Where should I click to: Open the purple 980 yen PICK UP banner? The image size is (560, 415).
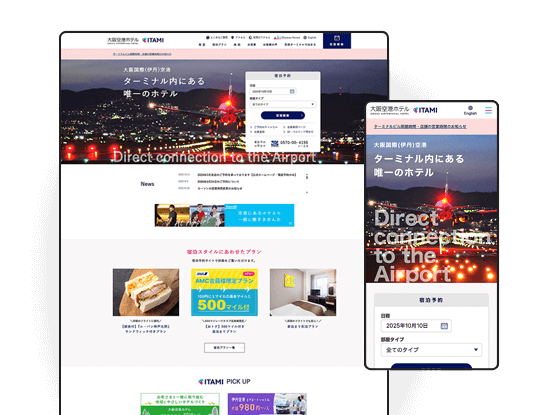click(x=267, y=404)
